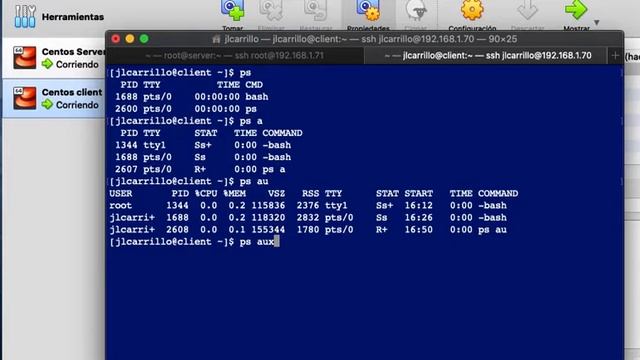Click the VSZ value 155344
Viewport: 640px width, 360px height.
(x=268, y=229)
